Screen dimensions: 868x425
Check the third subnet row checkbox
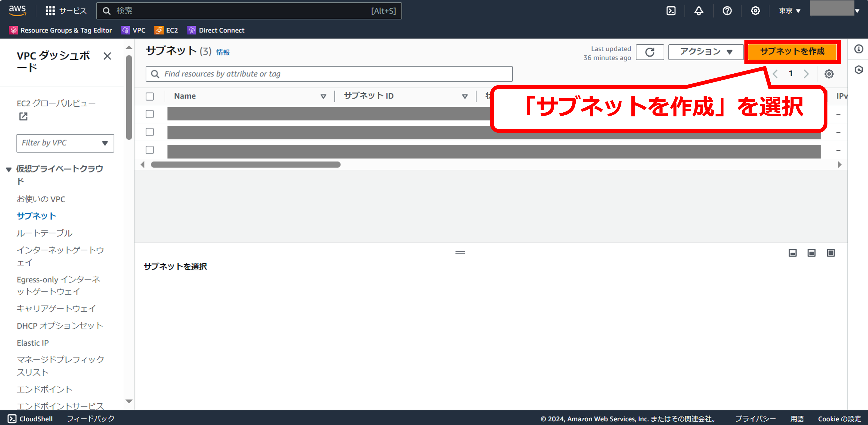click(150, 150)
